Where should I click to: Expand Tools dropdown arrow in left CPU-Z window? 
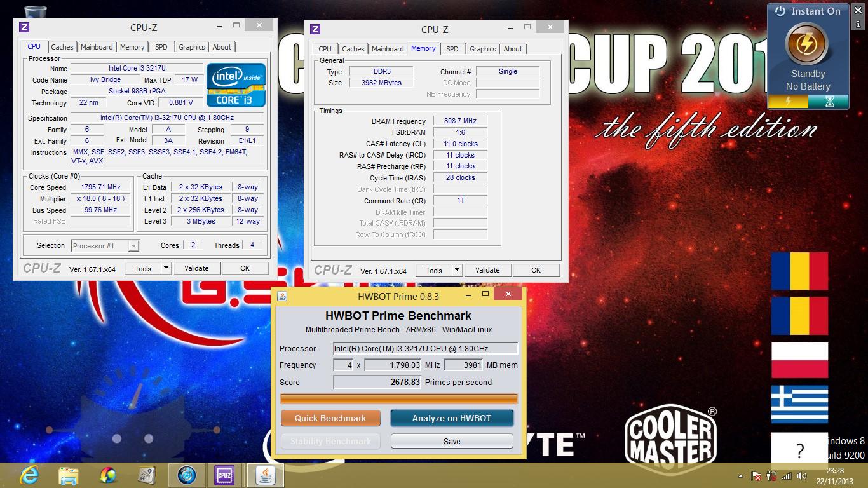(166, 268)
